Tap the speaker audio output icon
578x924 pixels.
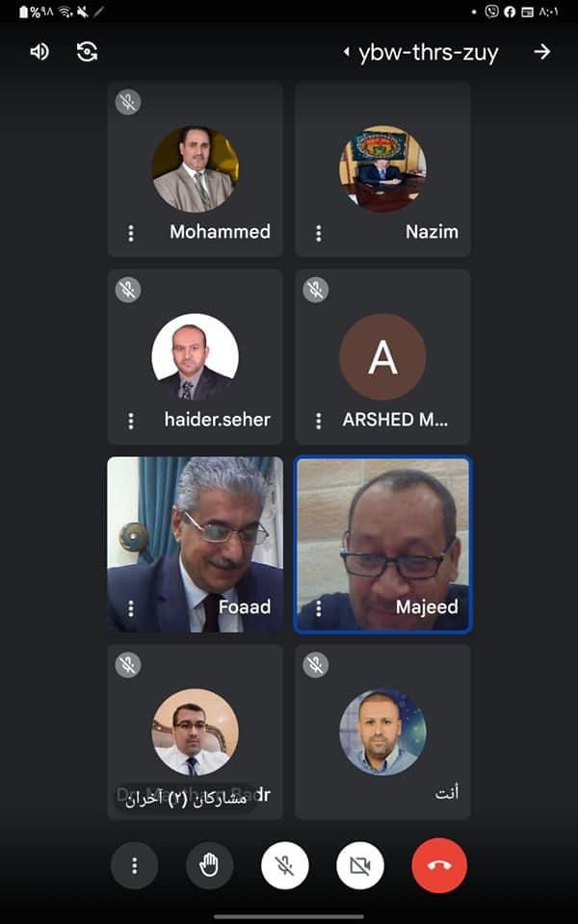[x=39, y=52]
